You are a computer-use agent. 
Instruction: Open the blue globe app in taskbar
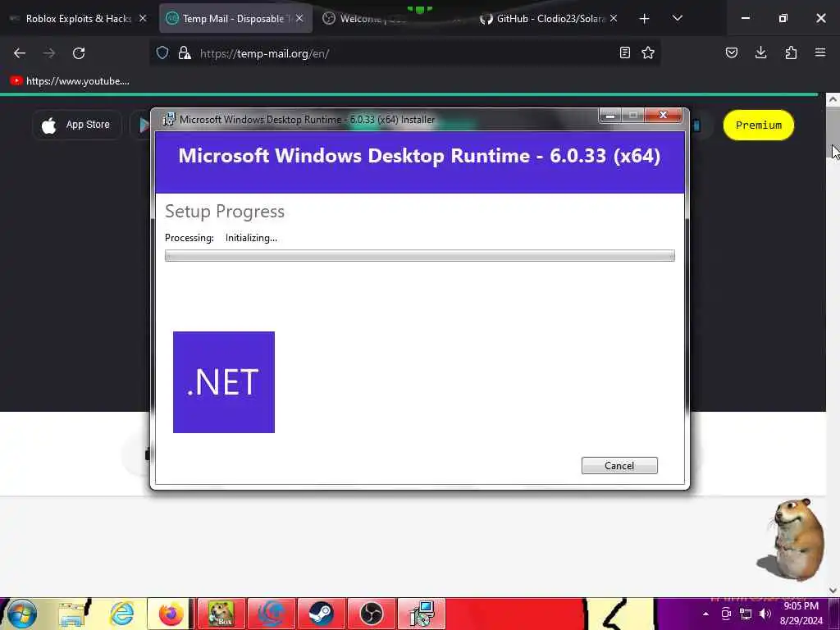(272, 614)
